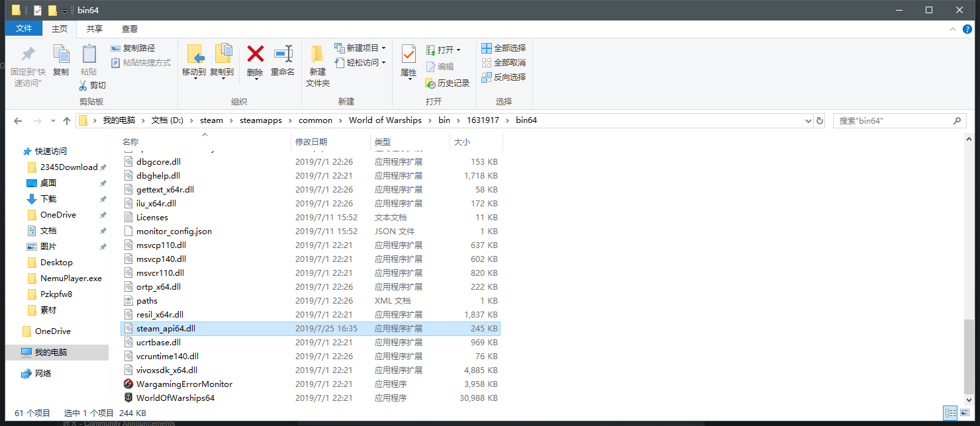980x426 pixels.
Task: Select the WorldOfWarships64 application icon
Action: click(128, 398)
